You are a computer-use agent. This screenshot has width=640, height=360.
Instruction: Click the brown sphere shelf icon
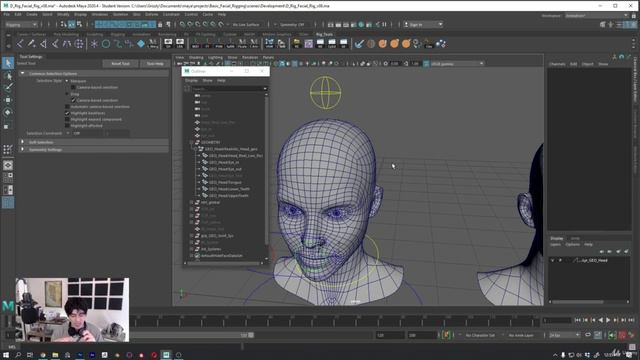(x=371, y=44)
